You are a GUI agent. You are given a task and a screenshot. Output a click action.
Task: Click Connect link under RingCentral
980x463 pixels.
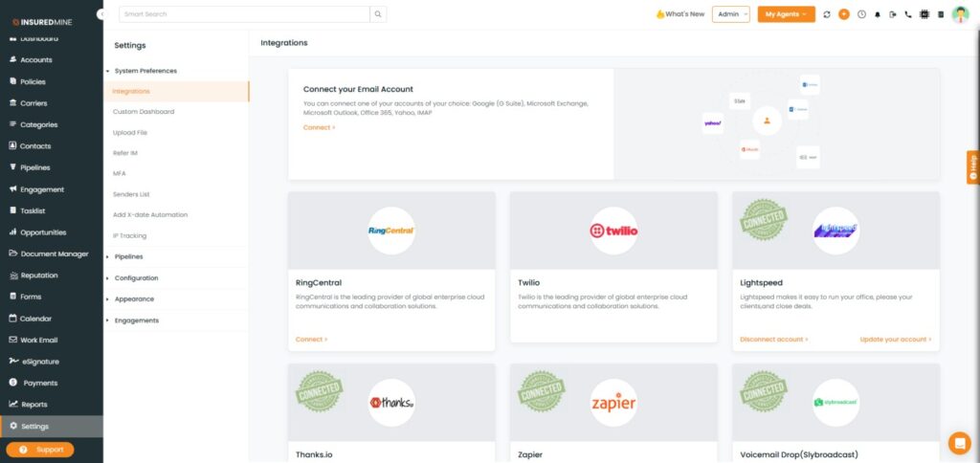click(311, 340)
